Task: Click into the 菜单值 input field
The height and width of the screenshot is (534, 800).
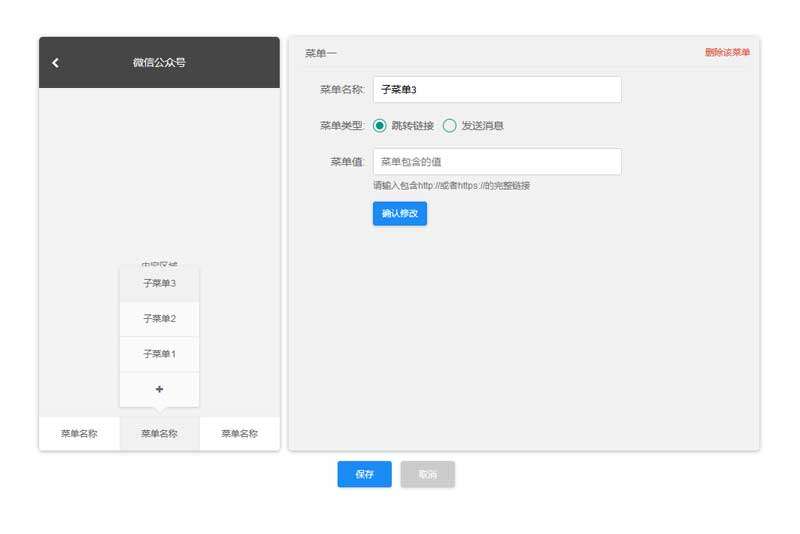Action: coord(497,162)
